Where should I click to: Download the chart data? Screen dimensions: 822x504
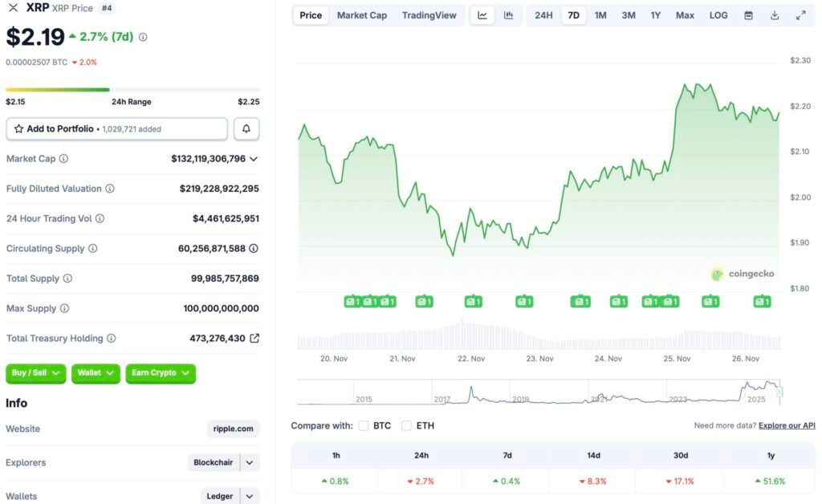[773, 14]
